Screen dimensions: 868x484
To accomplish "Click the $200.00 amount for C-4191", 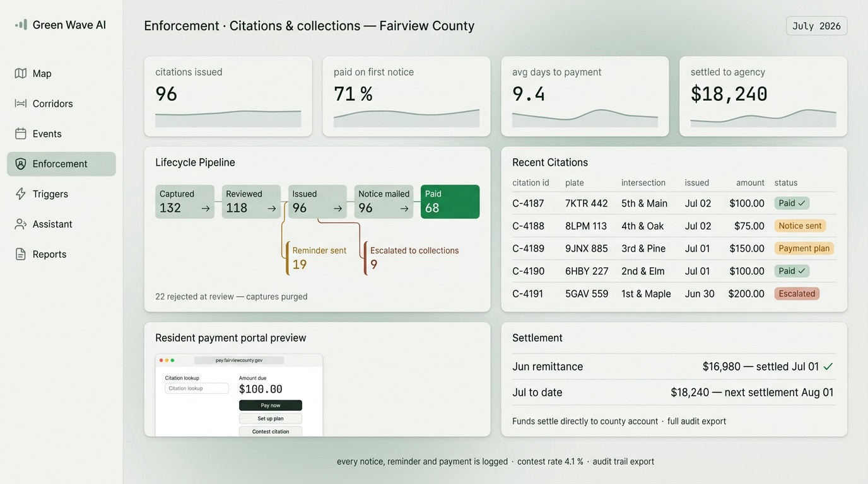I will coord(746,294).
